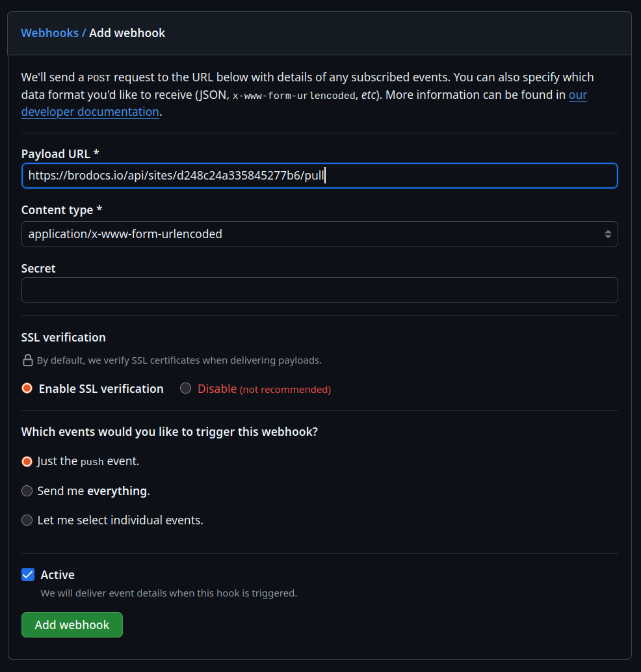Select the Just the push event option

click(27, 461)
